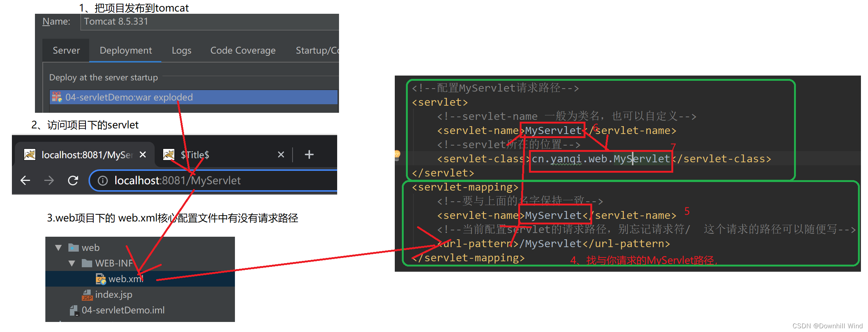
Task: Open a new browser tab with the plus button
Action: [x=309, y=154]
